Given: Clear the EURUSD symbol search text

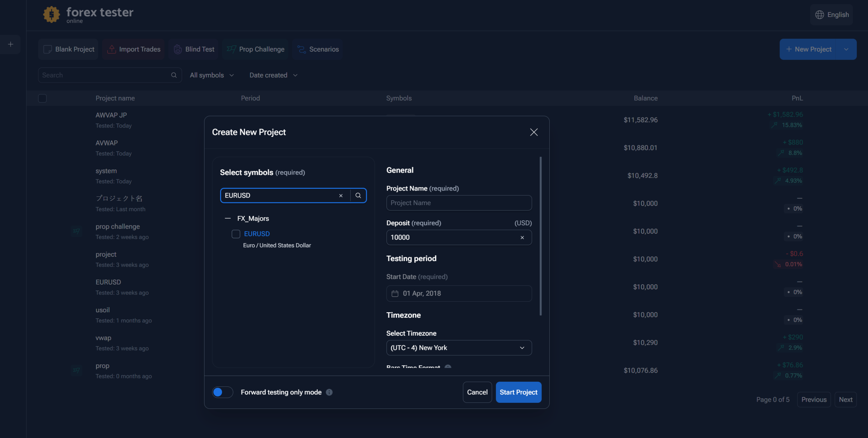Looking at the screenshot, I should [341, 196].
